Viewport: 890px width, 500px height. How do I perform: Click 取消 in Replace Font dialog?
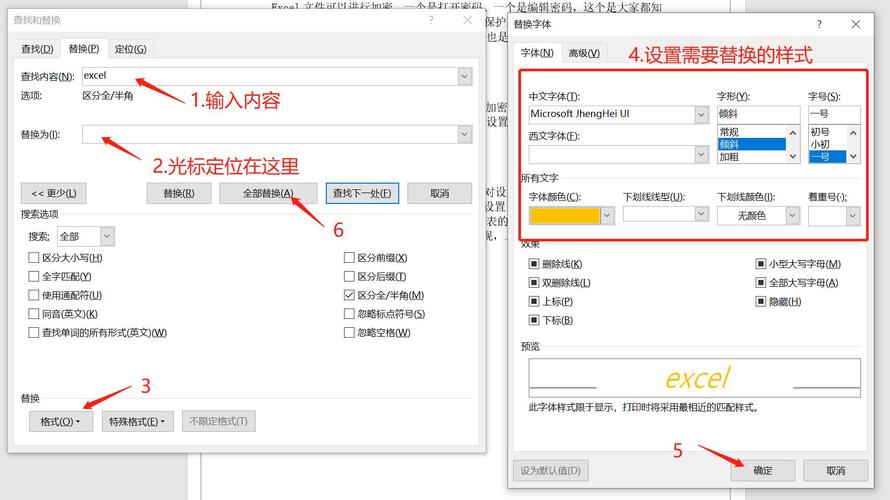point(836,470)
